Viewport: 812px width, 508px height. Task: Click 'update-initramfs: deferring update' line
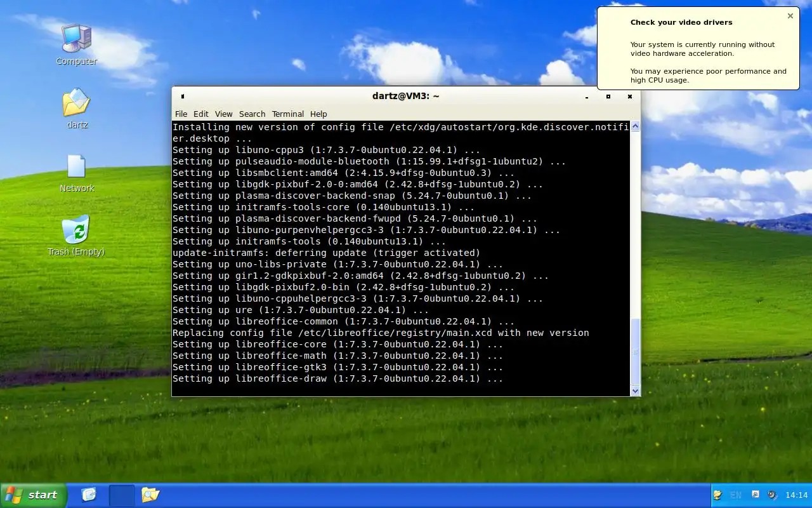(x=327, y=253)
